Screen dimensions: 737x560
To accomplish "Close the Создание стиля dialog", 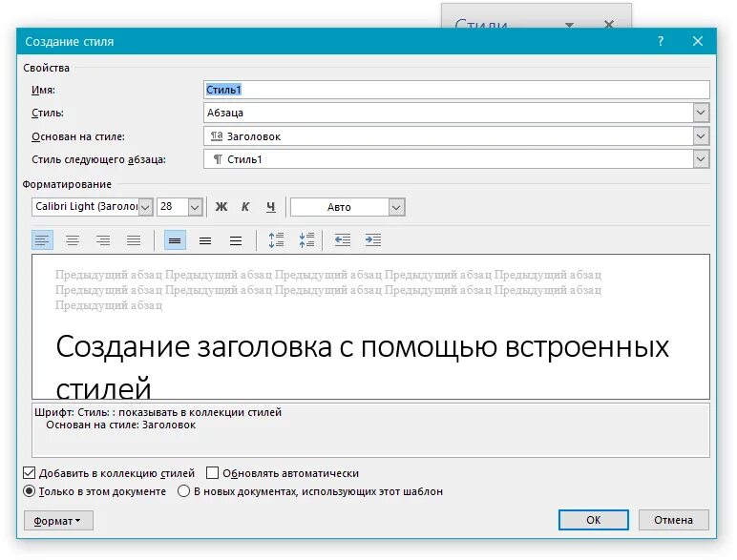I will pyautogui.click(x=698, y=41).
